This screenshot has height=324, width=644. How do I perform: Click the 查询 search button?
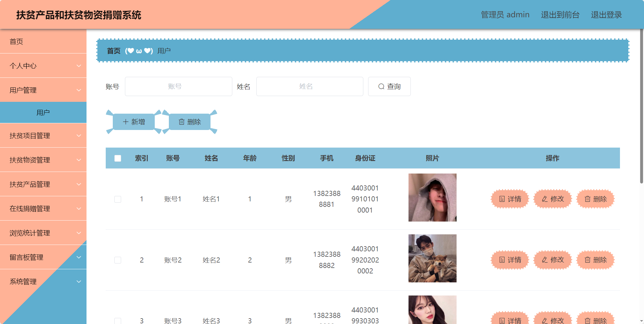[x=389, y=86]
